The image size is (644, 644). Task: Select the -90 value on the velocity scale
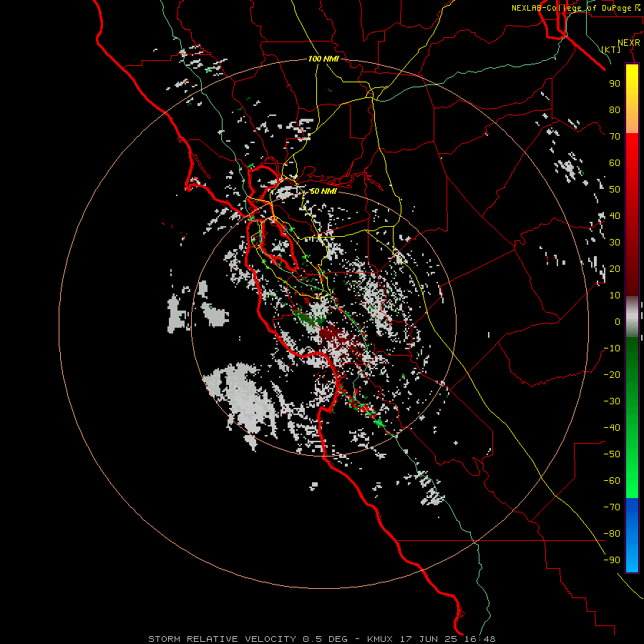(x=612, y=560)
